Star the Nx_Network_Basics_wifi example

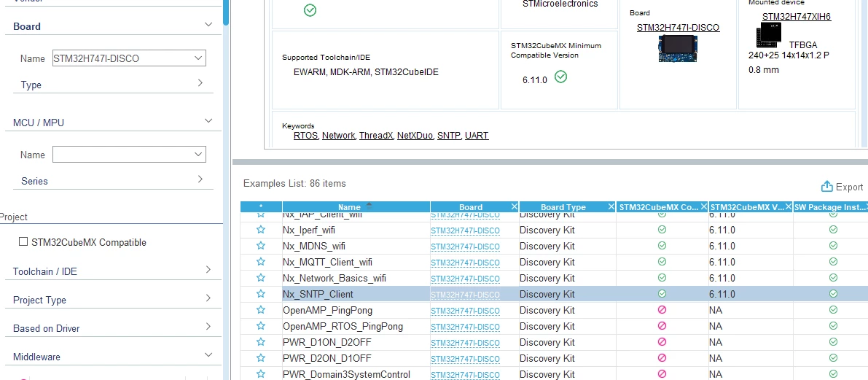pos(261,278)
